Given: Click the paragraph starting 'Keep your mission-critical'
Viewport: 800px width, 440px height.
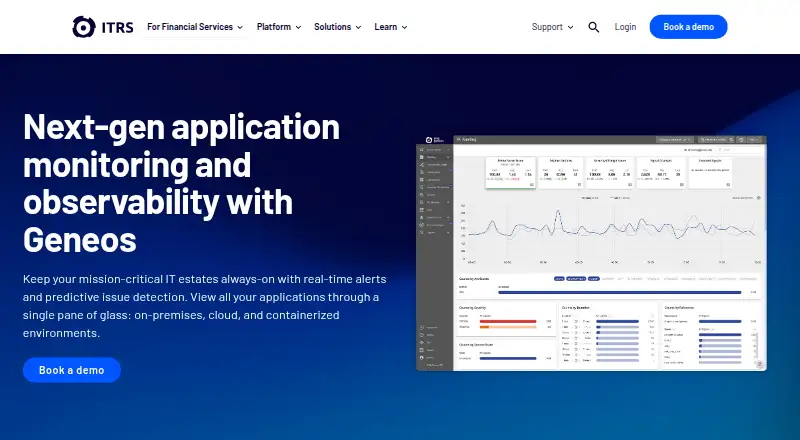Looking at the screenshot, I should click(x=205, y=306).
